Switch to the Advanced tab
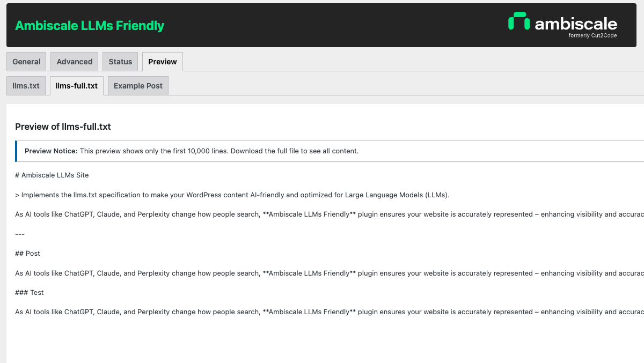The height and width of the screenshot is (363, 644). coord(75,62)
